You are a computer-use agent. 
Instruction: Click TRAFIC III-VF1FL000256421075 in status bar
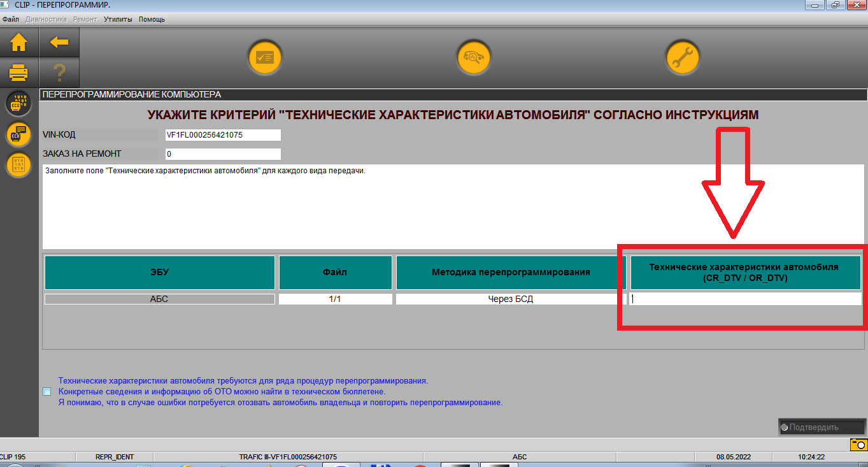coord(287,457)
